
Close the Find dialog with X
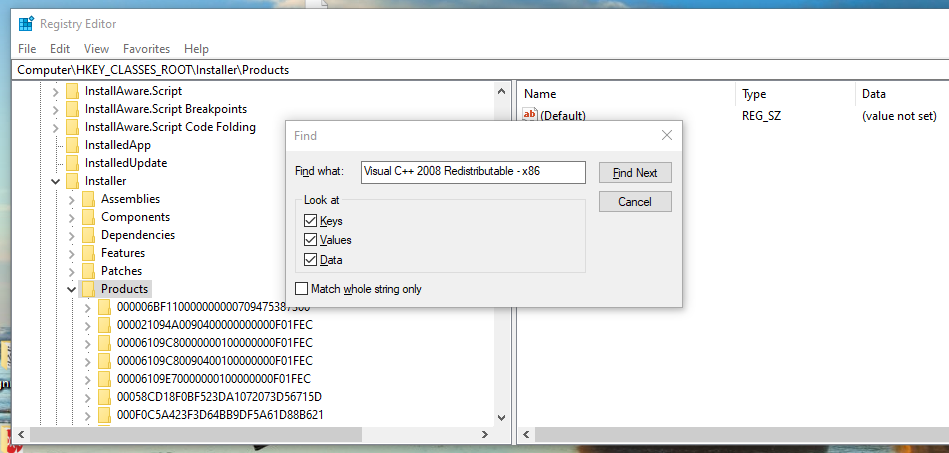[x=666, y=135]
